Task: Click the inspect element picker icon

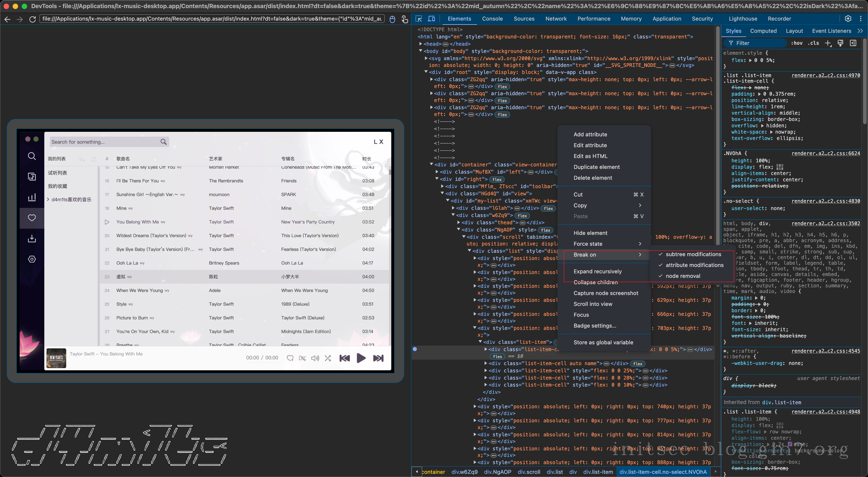Action: pos(419,19)
